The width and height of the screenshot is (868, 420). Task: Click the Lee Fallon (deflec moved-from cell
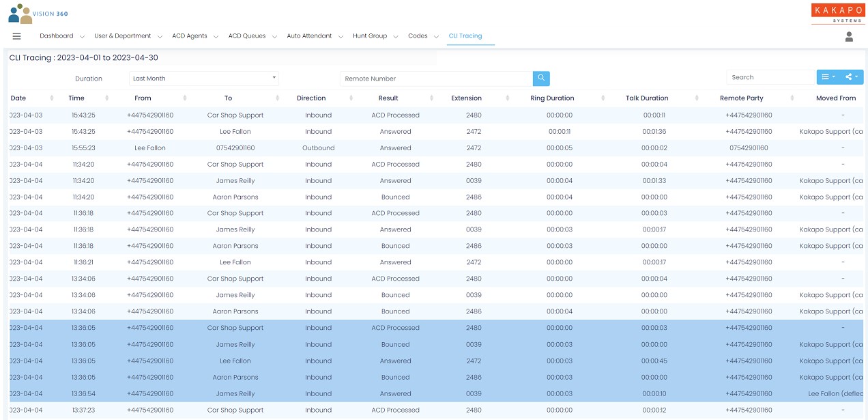(x=836, y=394)
